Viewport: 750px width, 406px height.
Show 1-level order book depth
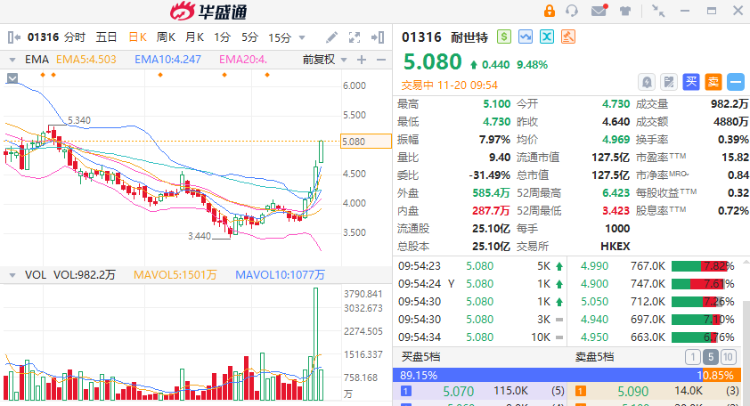pyautogui.click(x=693, y=357)
